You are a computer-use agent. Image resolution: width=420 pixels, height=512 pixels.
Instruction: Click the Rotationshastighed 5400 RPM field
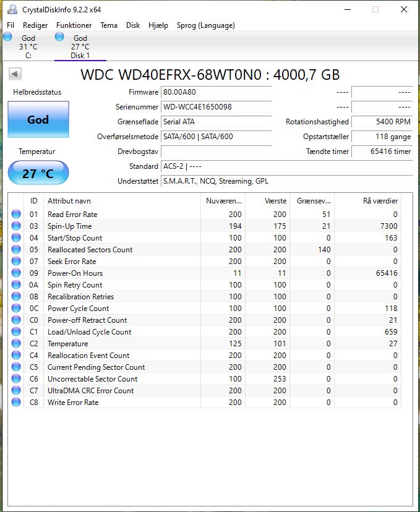tap(382, 122)
